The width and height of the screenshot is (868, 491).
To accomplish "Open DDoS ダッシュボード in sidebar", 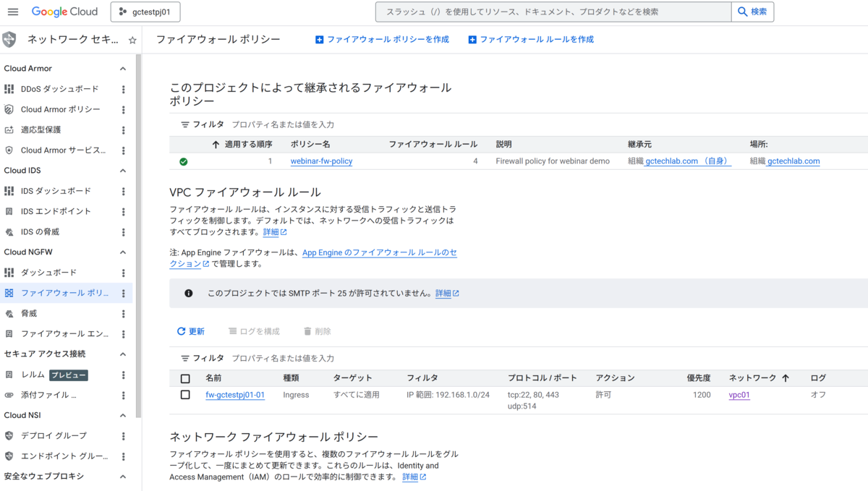I will tap(59, 89).
